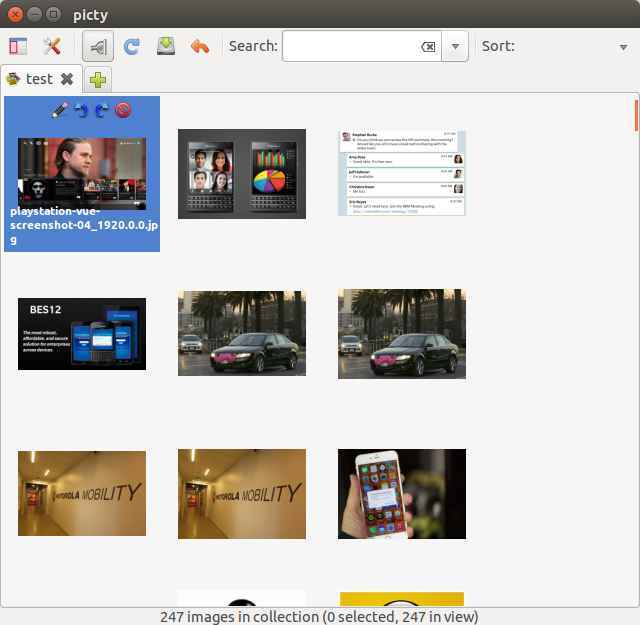The image size is (640, 625).
Task: Rotate selected image left
Action: tap(81, 110)
